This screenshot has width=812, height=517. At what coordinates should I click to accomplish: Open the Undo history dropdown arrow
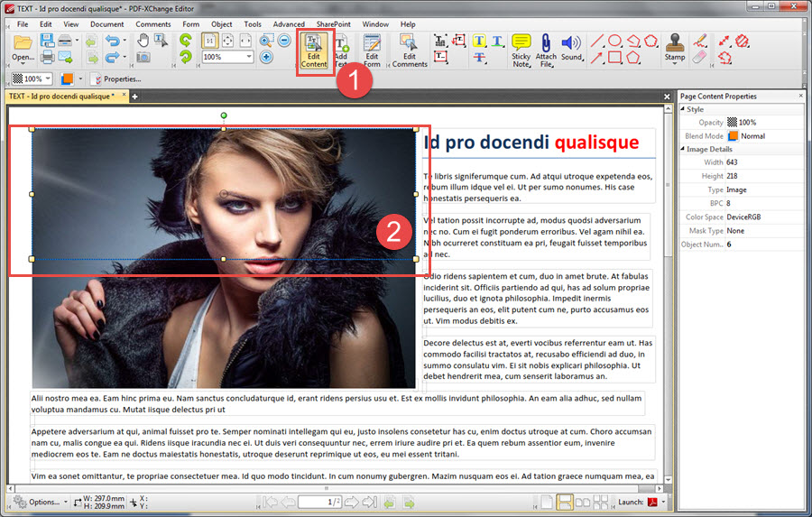125,41
